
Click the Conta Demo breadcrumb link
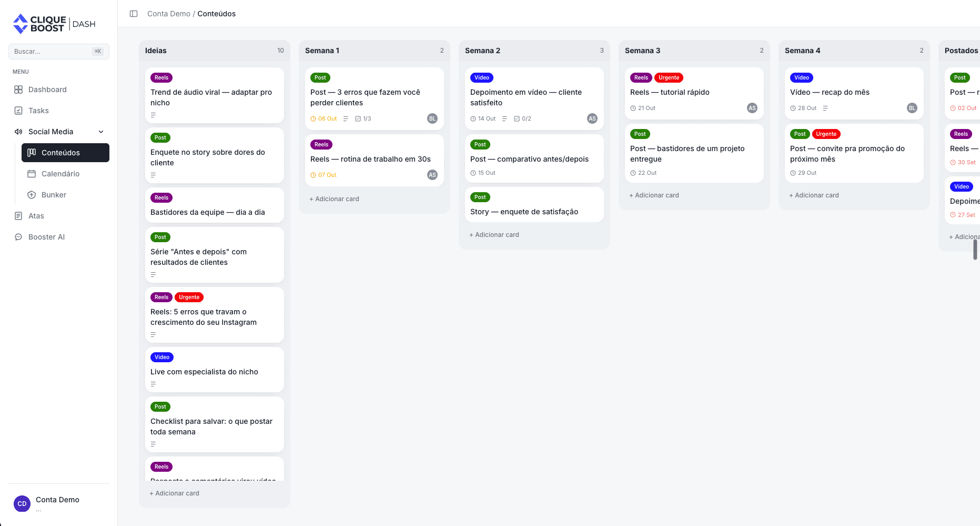(x=169, y=14)
